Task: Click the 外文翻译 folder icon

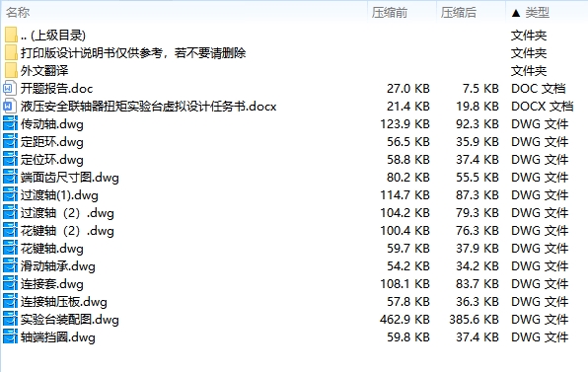Action: [x=11, y=70]
